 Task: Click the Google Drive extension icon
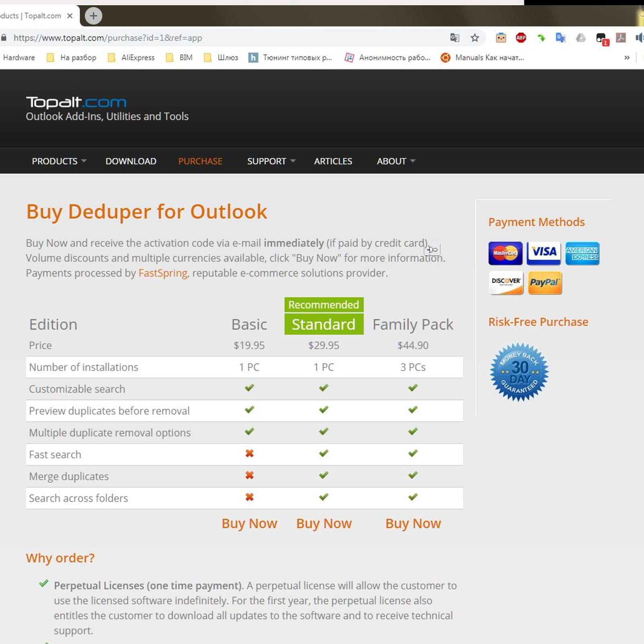pos(581,38)
